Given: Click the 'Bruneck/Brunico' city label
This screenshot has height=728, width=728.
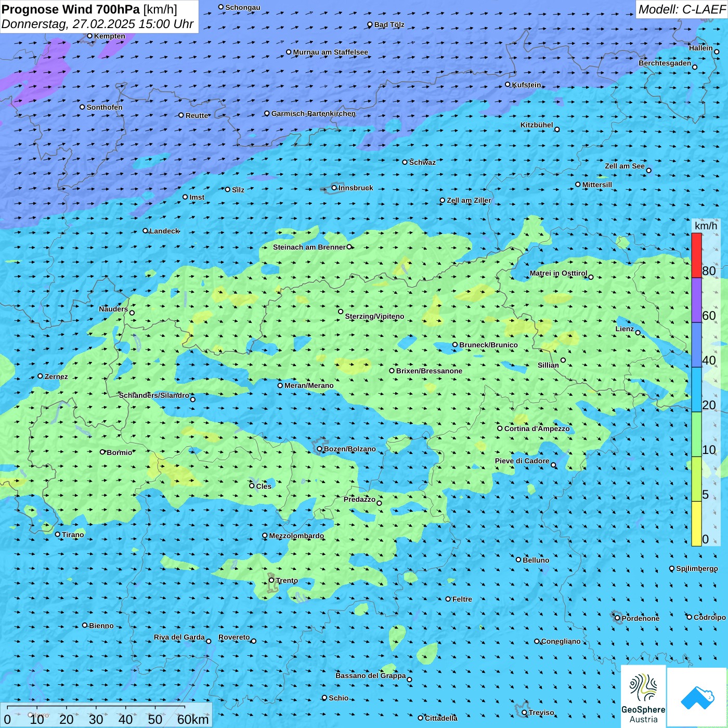Looking at the screenshot, I should point(488,345).
